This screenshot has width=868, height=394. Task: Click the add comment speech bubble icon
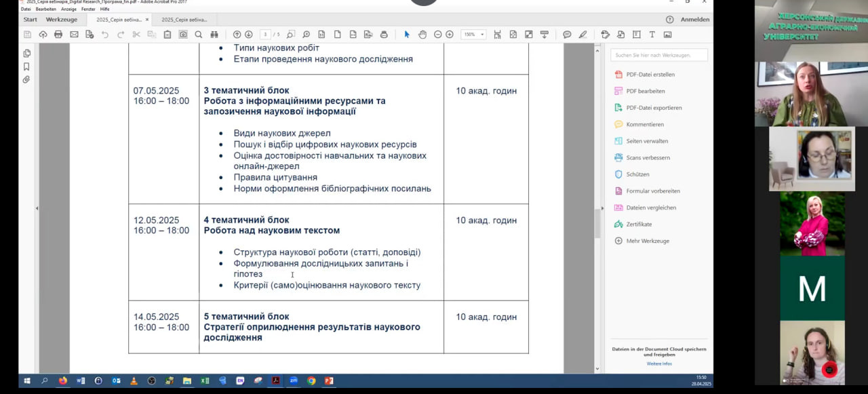(567, 35)
